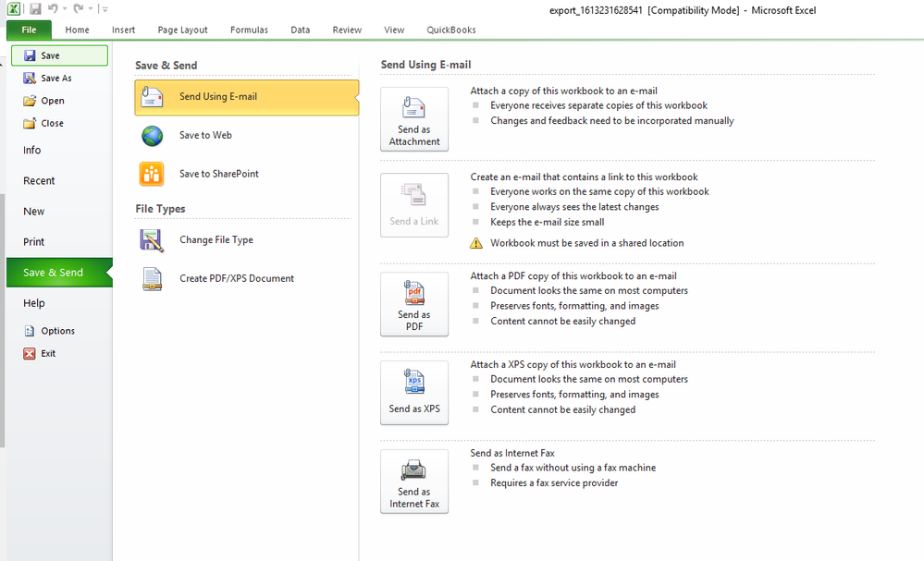Click 'Send a fax without using a fax machine' text

573,468
